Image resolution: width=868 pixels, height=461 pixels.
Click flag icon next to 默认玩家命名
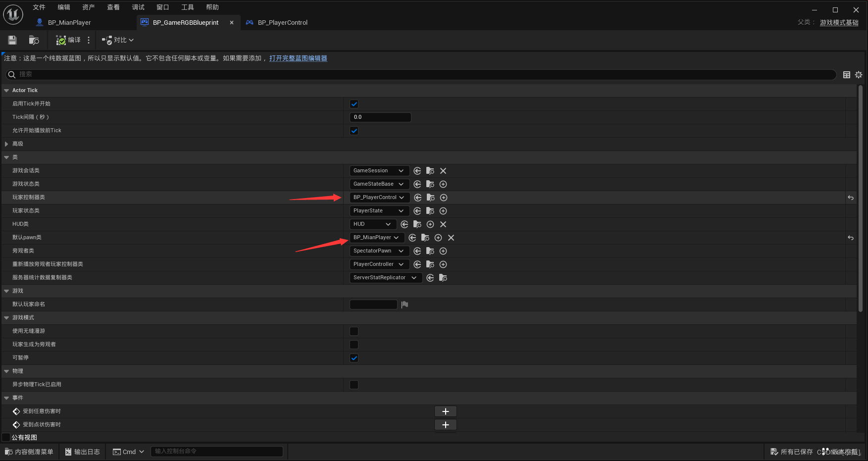click(405, 305)
